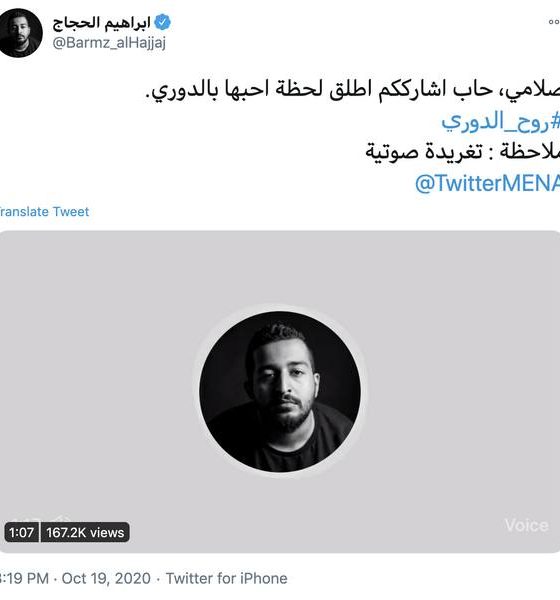Click the Twitter for iPhone source link
This screenshot has width=560, height=600.
coord(227,578)
